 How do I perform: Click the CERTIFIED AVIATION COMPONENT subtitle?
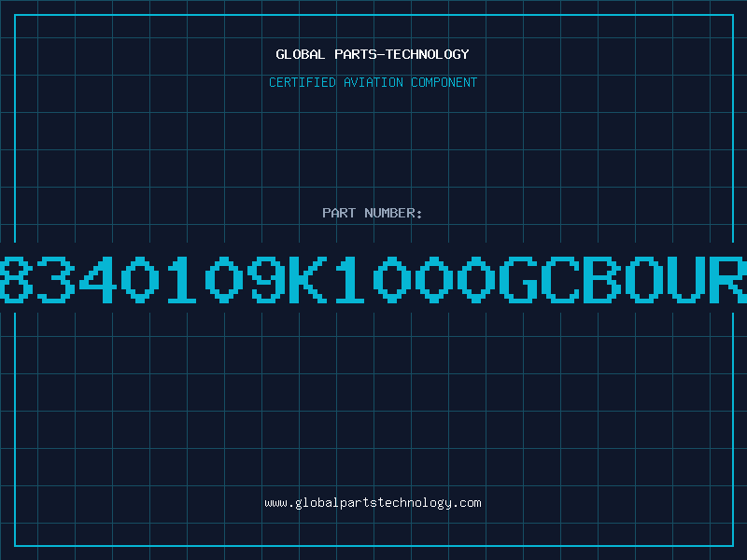click(x=373, y=82)
